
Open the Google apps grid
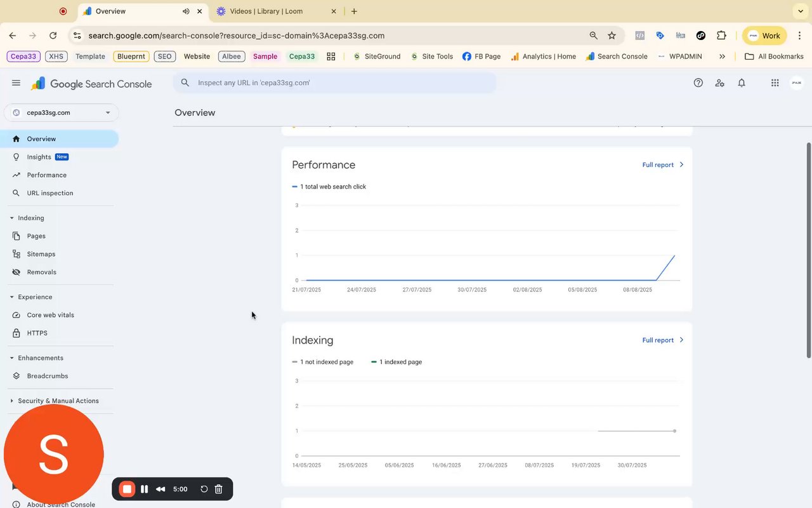(775, 83)
